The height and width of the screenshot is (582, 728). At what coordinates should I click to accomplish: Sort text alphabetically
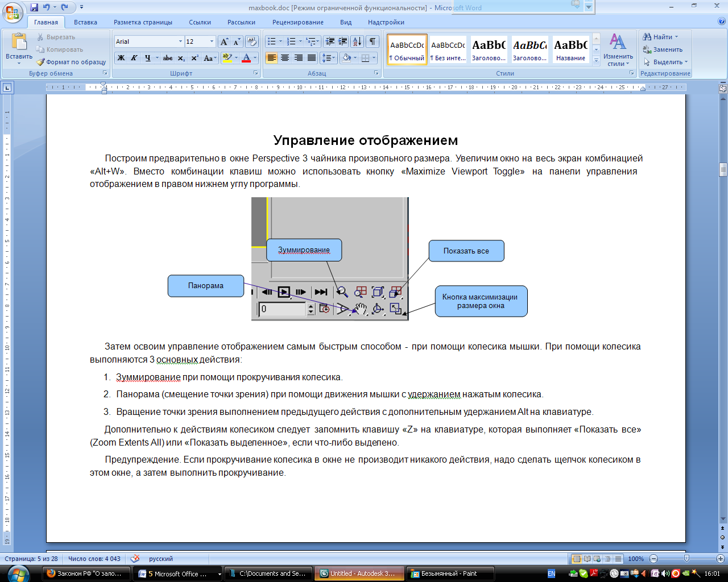357,41
